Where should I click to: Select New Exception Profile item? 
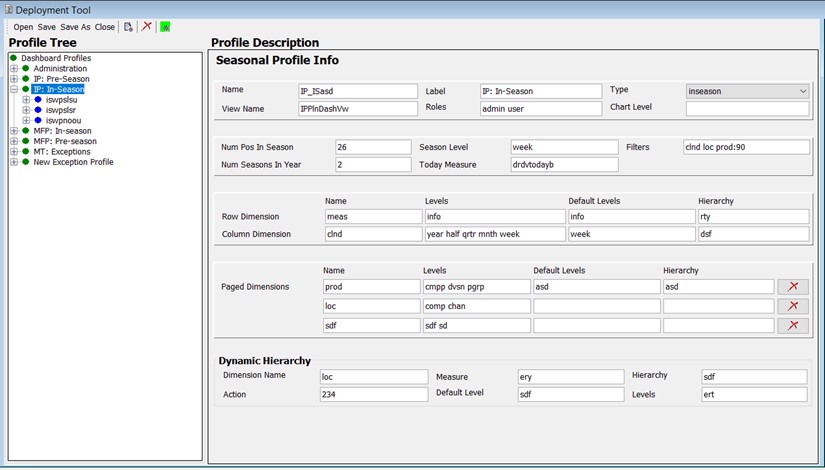73,162
